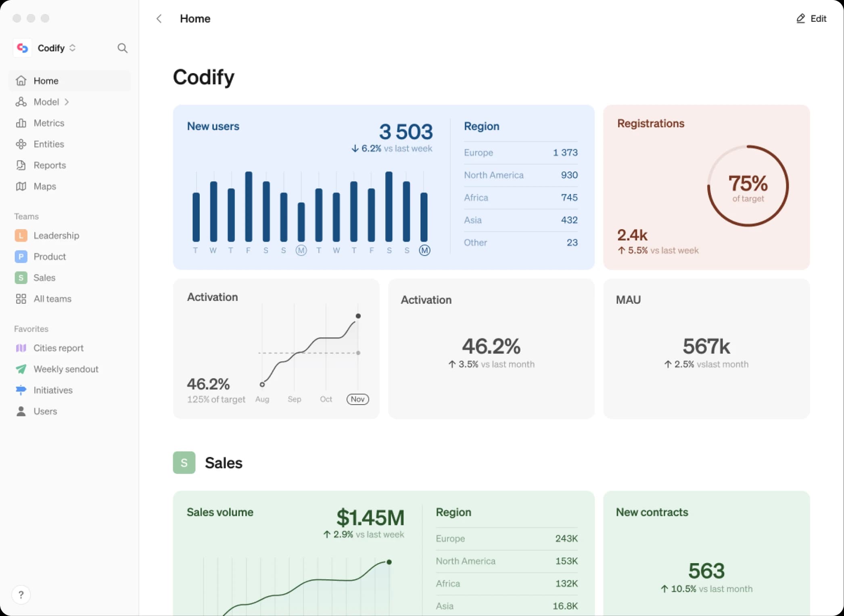
Task: Go to Reports in the sidebar
Action: click(50, 165)
